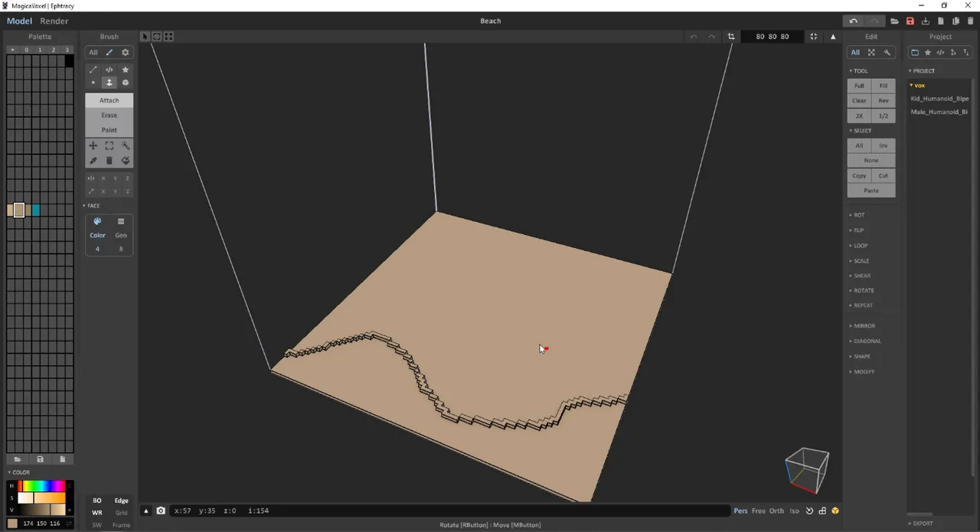The width and height of the screenshot is (980, 532).
Task: Switch to the Render tab
Action: click(x=54, y=21)
